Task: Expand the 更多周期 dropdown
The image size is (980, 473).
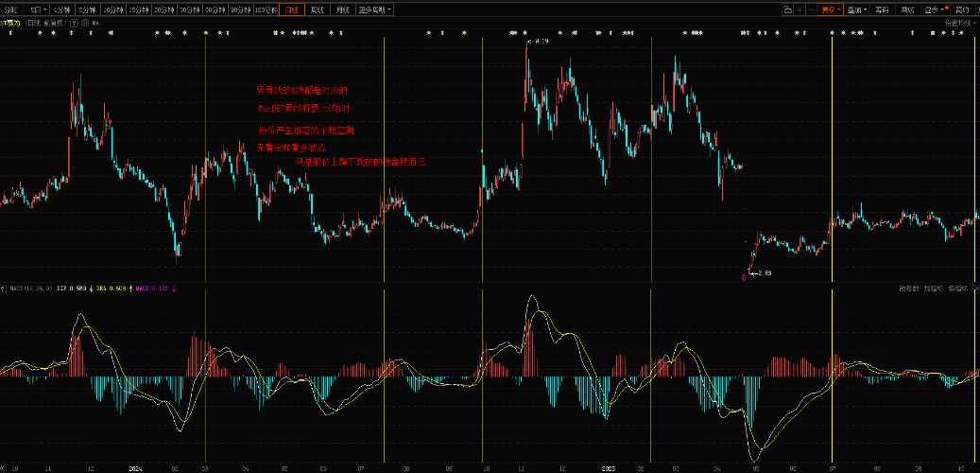Action: pos(374,10)
